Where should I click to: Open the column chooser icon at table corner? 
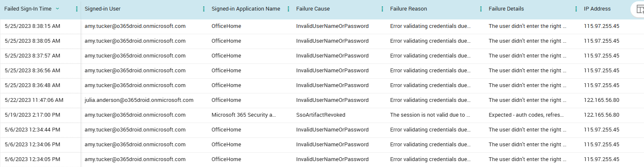click(640, 9)
